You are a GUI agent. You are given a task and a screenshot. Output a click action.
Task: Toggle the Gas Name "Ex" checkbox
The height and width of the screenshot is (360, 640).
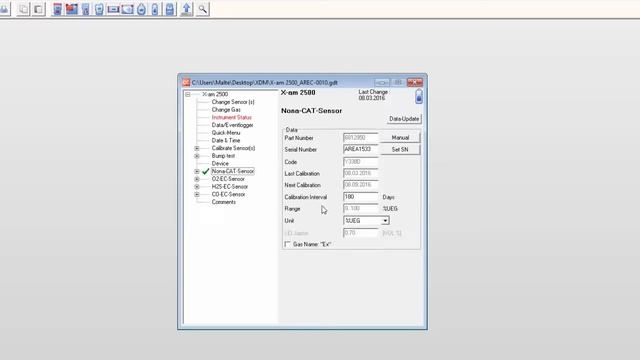(287, 244)
